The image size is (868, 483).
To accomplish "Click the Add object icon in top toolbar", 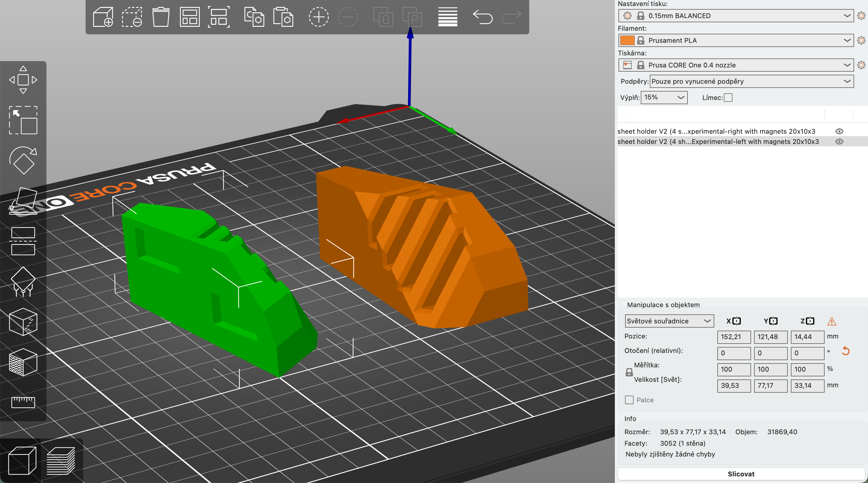I will 103,17.
